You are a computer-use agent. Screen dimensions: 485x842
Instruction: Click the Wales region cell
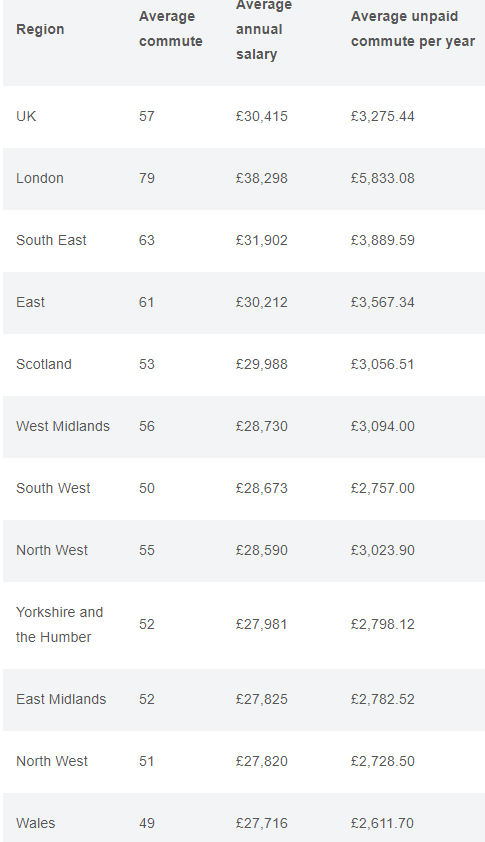pos(35,823)
